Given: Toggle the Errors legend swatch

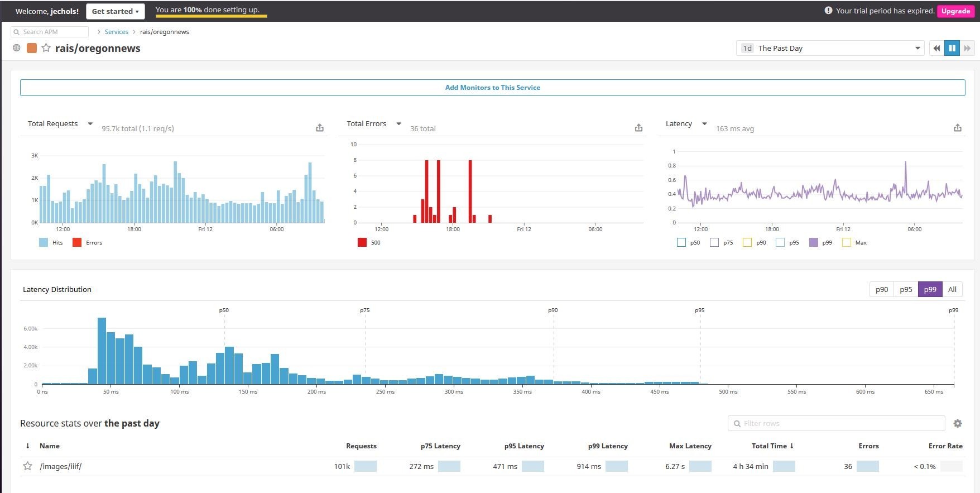Looking at the screenshot, I should (77, 242).
